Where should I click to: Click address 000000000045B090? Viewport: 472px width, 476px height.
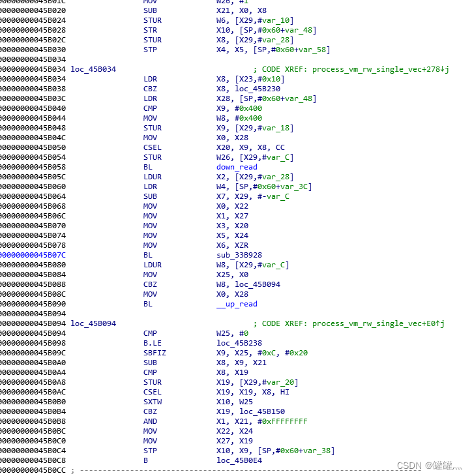tap(33, 304)
